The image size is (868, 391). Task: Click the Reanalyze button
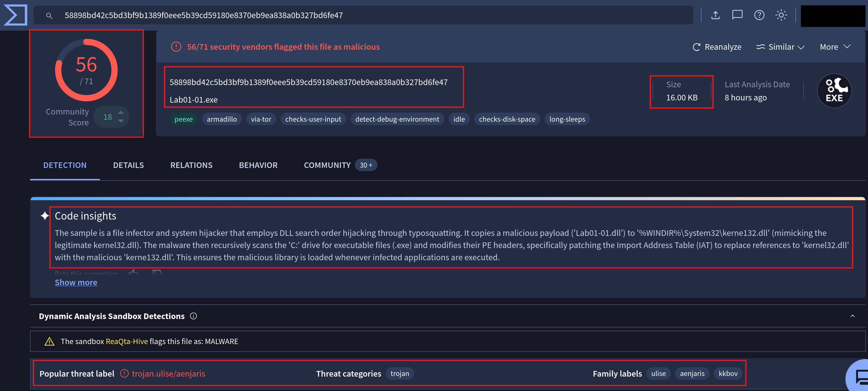(x=717, y=47)
